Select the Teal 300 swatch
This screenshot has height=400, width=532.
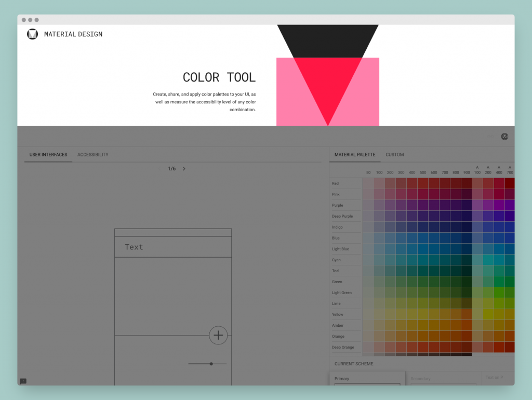[401, 271]
